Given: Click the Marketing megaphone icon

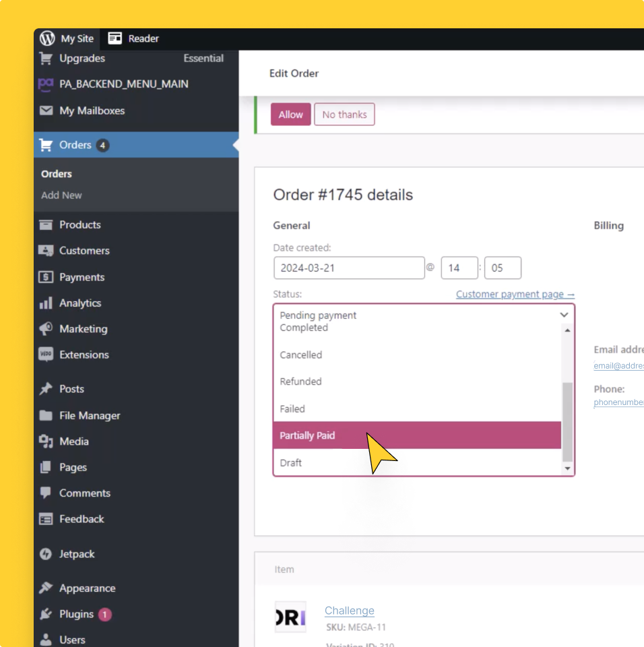Looking at the screenshot, I should point(46,329).
